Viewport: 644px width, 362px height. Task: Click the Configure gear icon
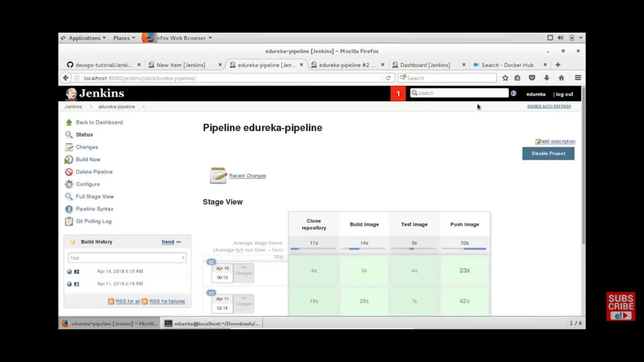pyautogui.click(x=69, y=184)
